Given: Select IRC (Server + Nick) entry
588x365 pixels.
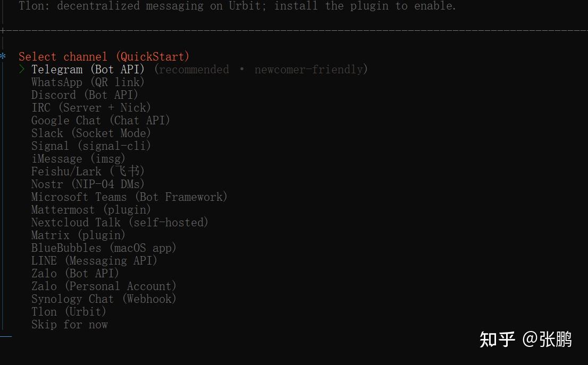Looking at the screenshot, I should [x=91, y=108].
